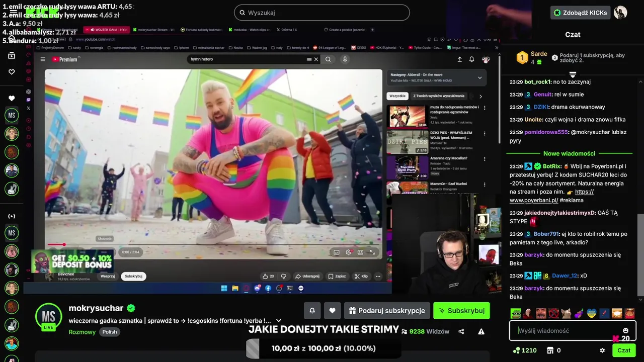Click the YouTube dislike button
Image resolution: width=644 pixels, height=362 pixels.
point(284,276)
